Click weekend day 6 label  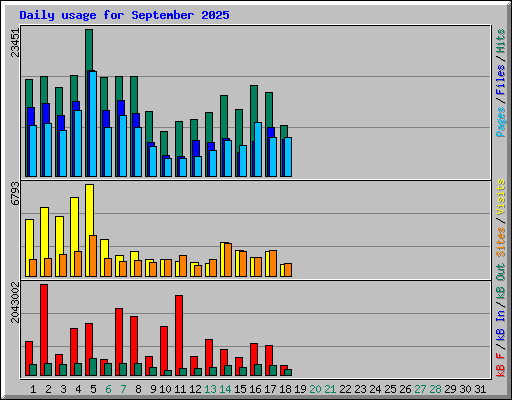108,389
